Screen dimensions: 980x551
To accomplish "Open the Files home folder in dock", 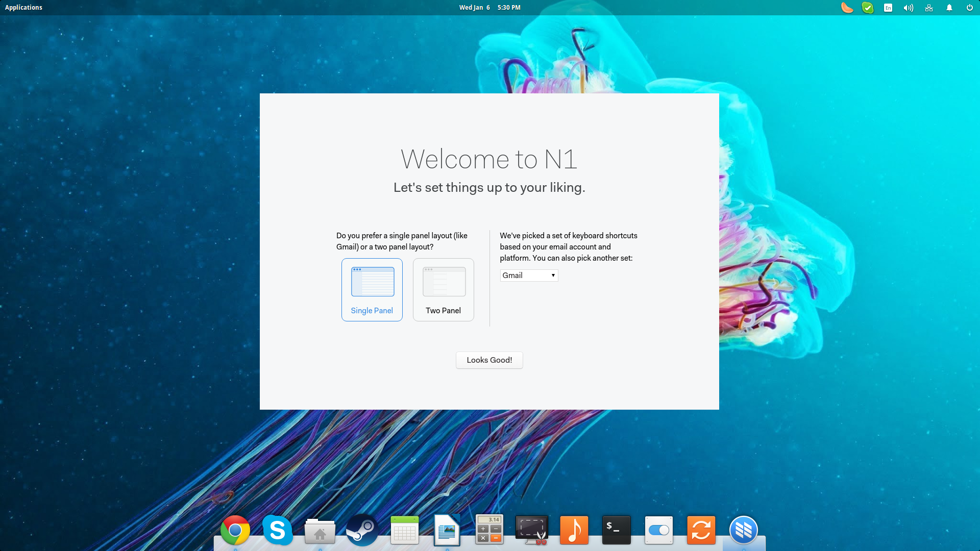I will (x=320, y=531).
